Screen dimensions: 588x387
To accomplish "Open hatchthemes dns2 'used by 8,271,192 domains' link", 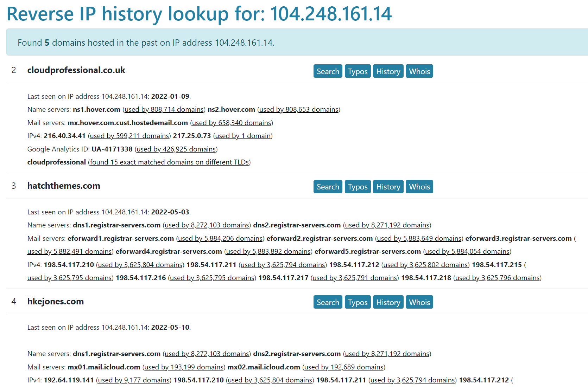I will click(x=387, y=225).
